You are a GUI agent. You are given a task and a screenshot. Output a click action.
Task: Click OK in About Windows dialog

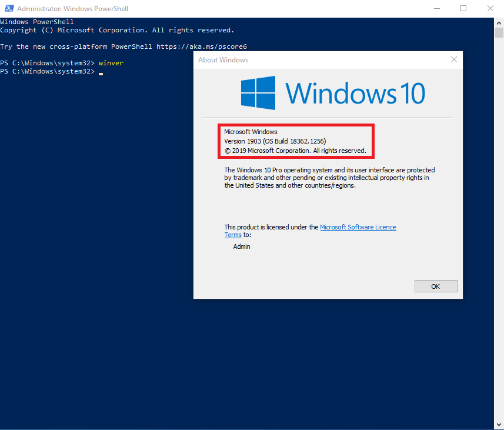coord(436,286)
